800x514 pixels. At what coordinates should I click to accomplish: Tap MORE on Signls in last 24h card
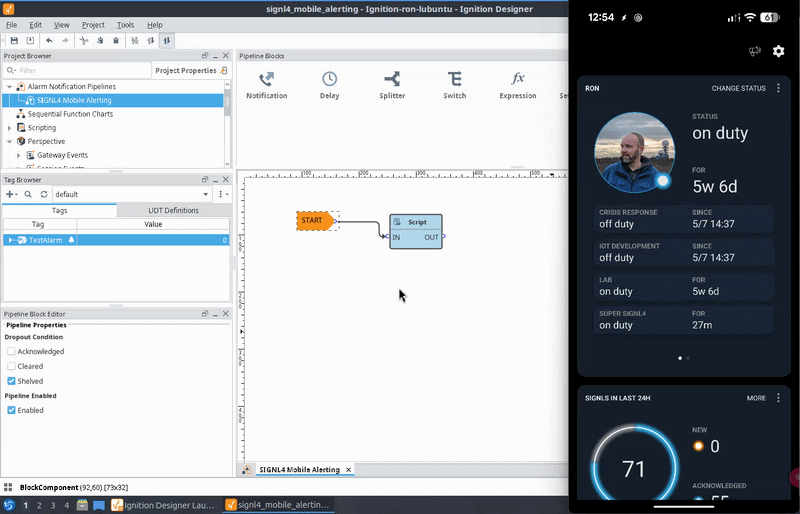[x=756, y=398]
